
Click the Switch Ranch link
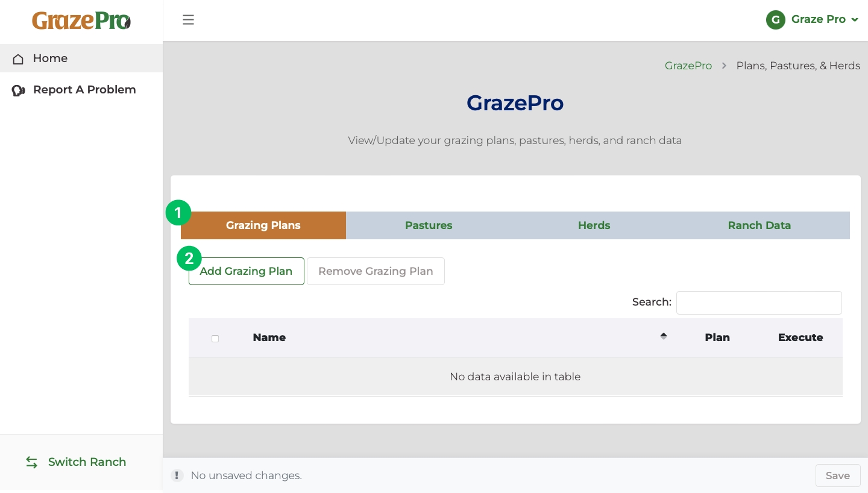click(x=76, y=462)
